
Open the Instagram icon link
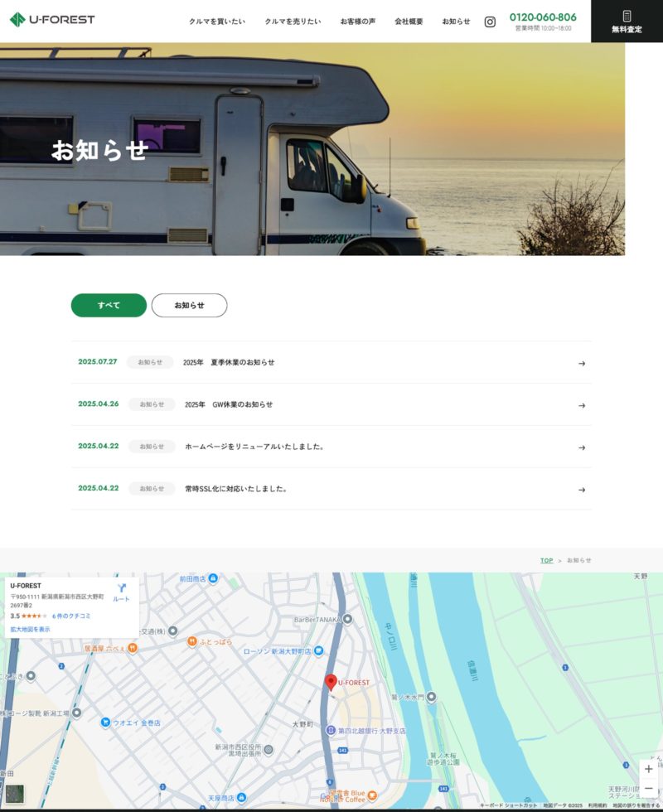coord(490,22)
